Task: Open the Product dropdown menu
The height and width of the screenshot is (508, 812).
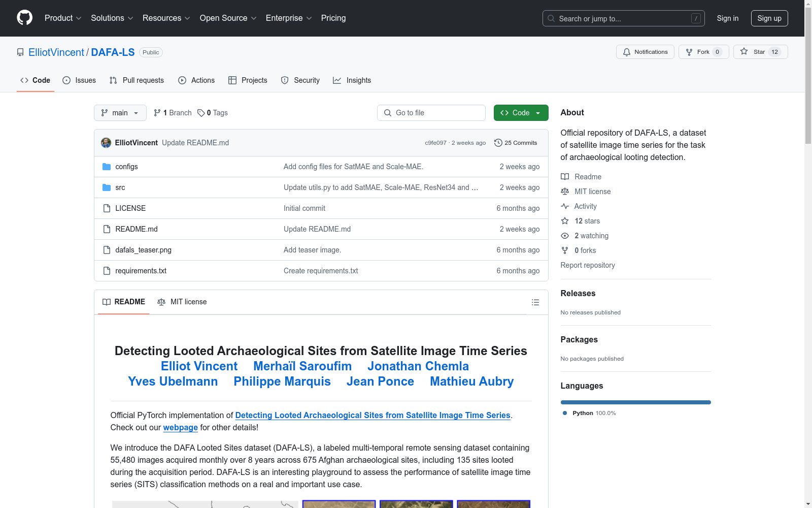Action: (63, 18)
